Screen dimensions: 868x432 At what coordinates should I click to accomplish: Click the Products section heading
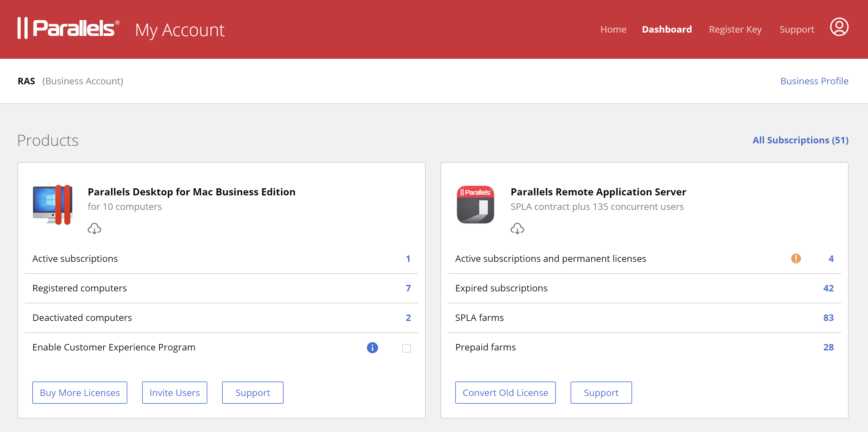point(48,140)
